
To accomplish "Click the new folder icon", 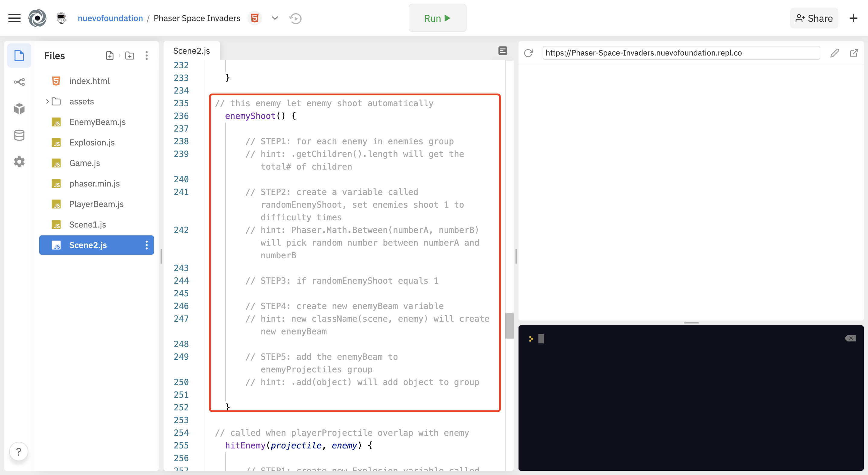I will click(130, 56).
